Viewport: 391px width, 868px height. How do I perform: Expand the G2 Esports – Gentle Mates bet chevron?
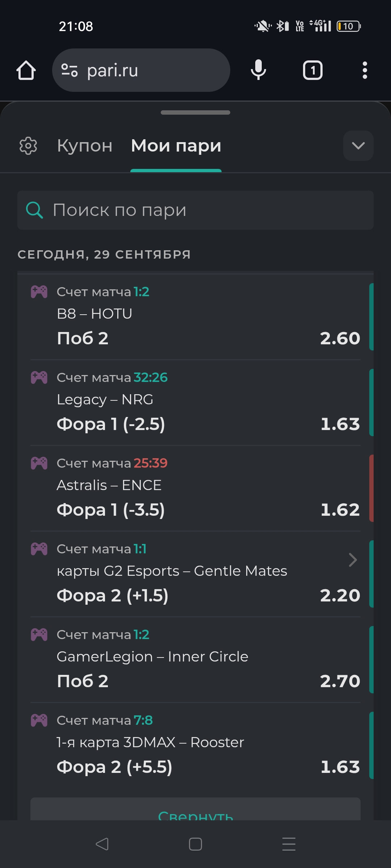pos(353,560)
